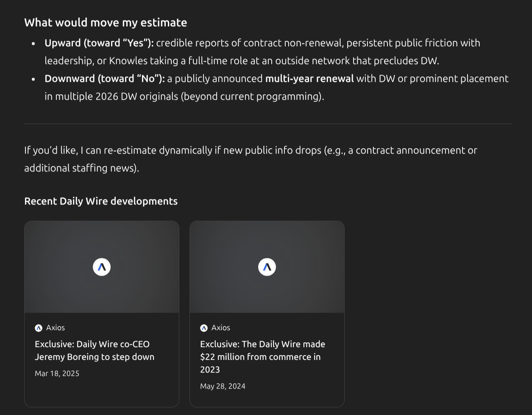
Task: Click the horizontal divider below the bullet list
Action: pyautogui.click(x=268, y=124)
